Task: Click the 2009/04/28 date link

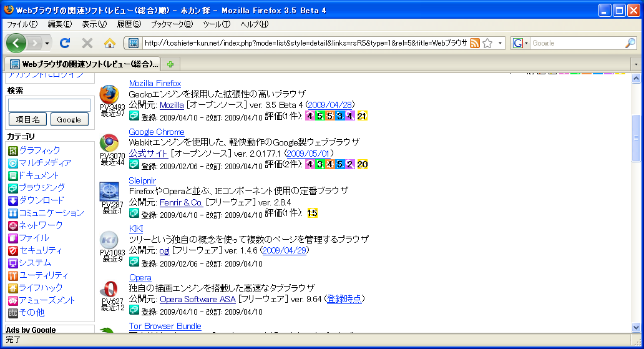Action: (330, 105)
